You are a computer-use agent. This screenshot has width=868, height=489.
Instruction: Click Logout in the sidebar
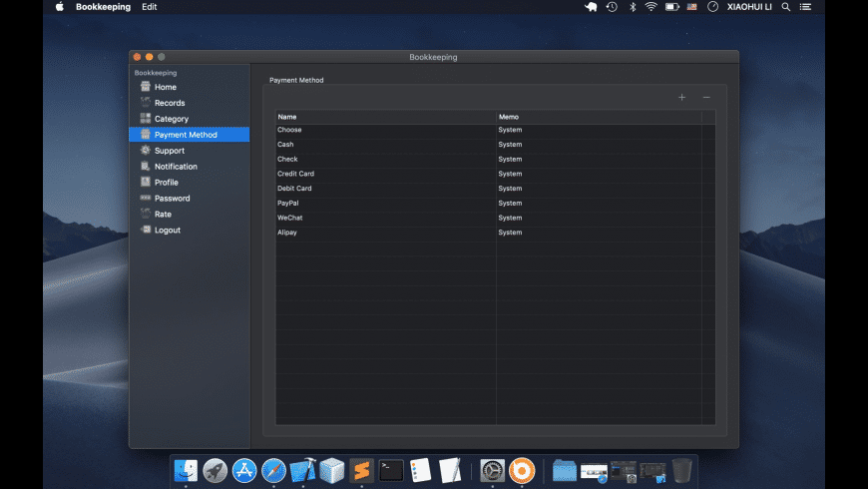(x=168, y=230)
